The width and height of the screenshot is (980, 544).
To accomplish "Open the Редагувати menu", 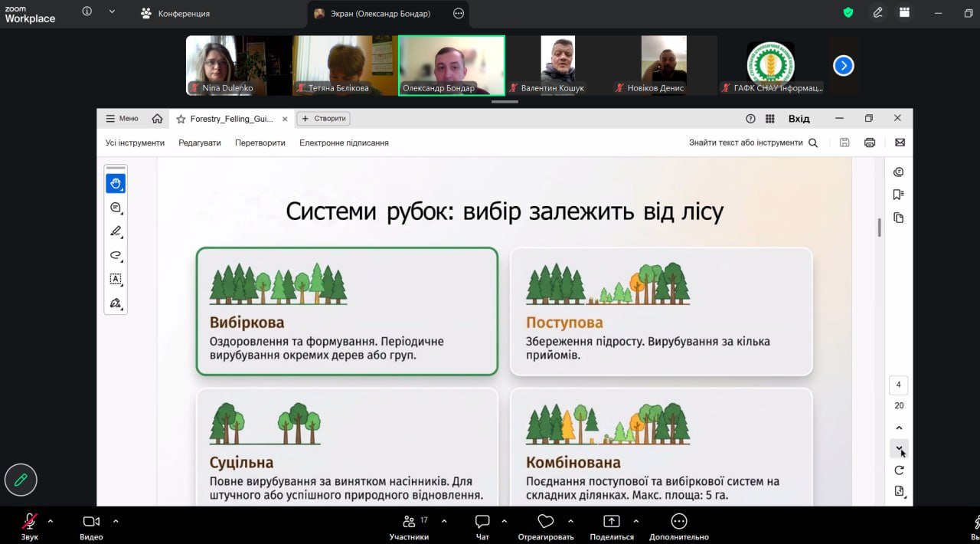I will pos(199,143).
